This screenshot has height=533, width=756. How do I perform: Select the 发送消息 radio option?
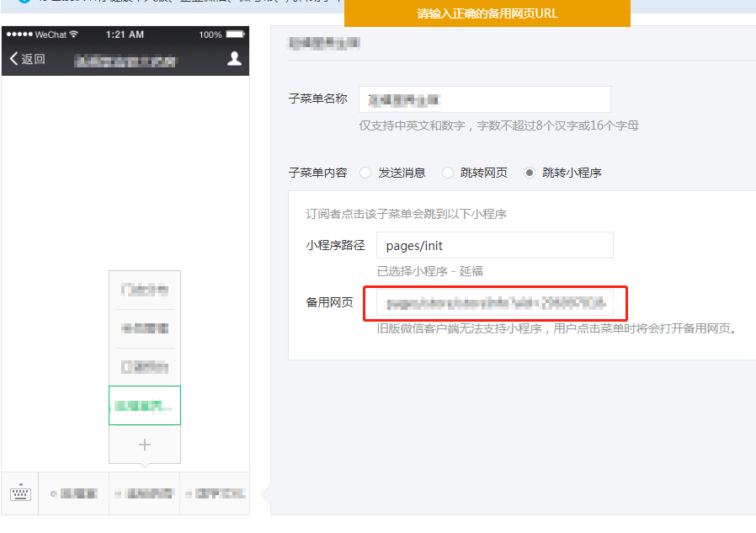click(365, 173)
